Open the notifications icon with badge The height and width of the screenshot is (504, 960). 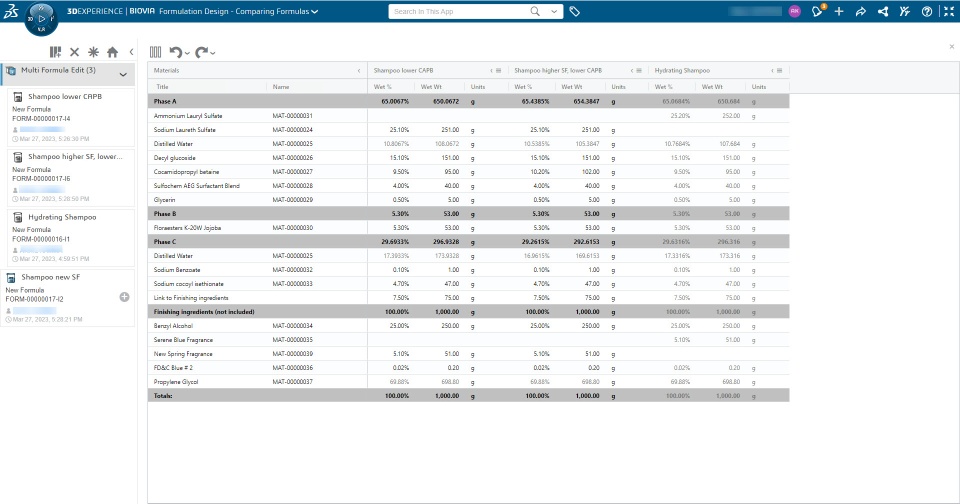pos(818,11)
